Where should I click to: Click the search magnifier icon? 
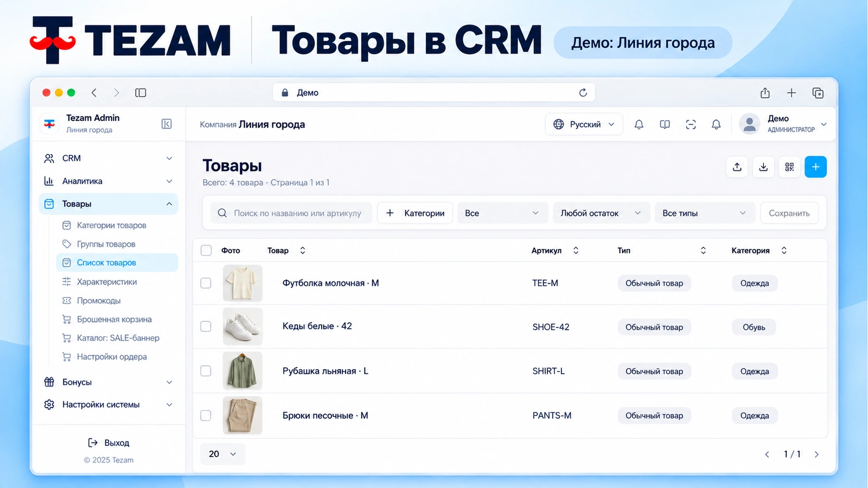[x=222, y=213]
